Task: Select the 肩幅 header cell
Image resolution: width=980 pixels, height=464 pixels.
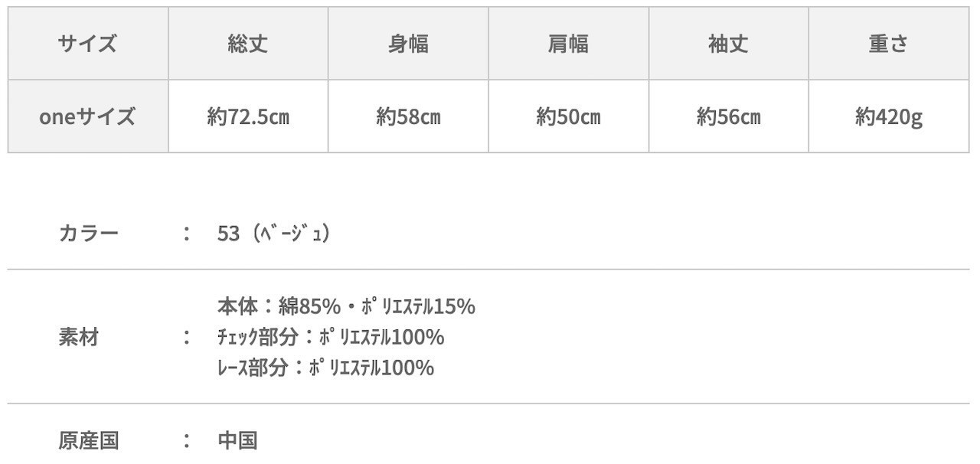Action: [568, 44]
